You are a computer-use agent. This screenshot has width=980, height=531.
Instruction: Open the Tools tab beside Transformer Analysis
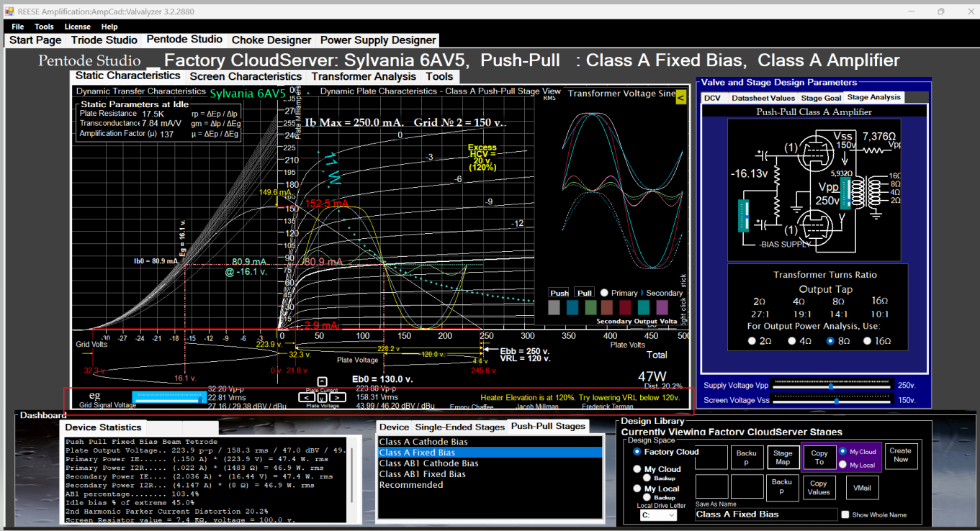439,76
